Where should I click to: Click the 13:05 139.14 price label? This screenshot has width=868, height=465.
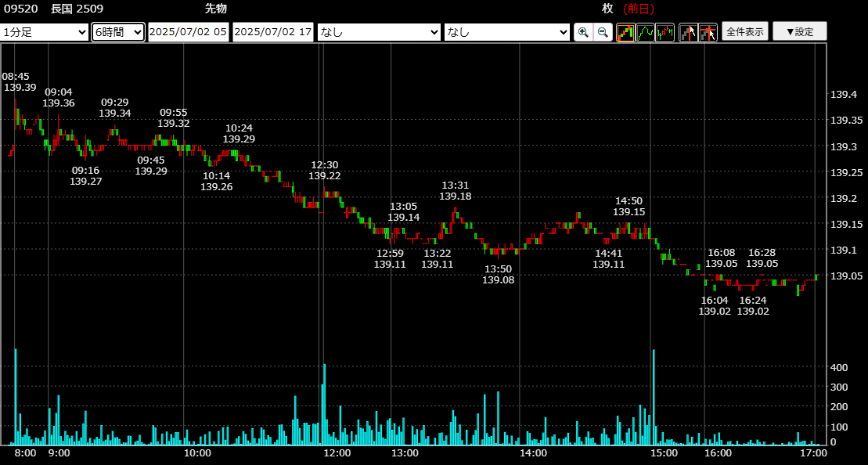[404, 212]
